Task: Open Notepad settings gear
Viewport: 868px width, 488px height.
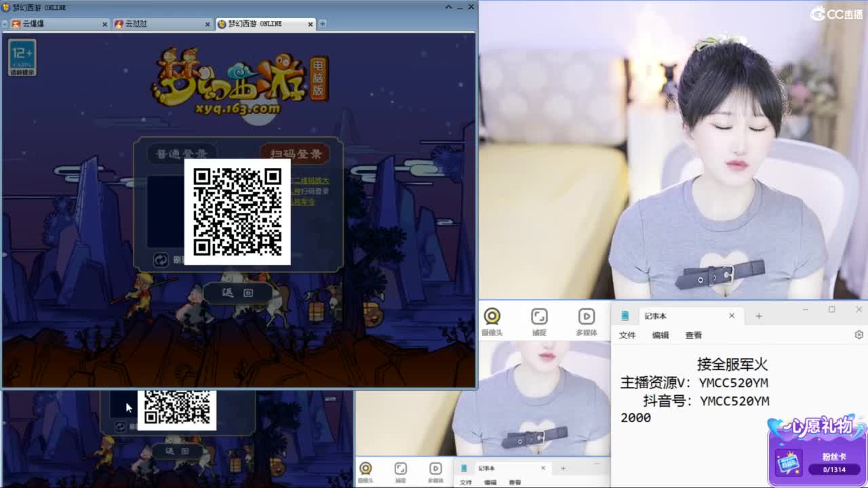Action: coord(859,335)
